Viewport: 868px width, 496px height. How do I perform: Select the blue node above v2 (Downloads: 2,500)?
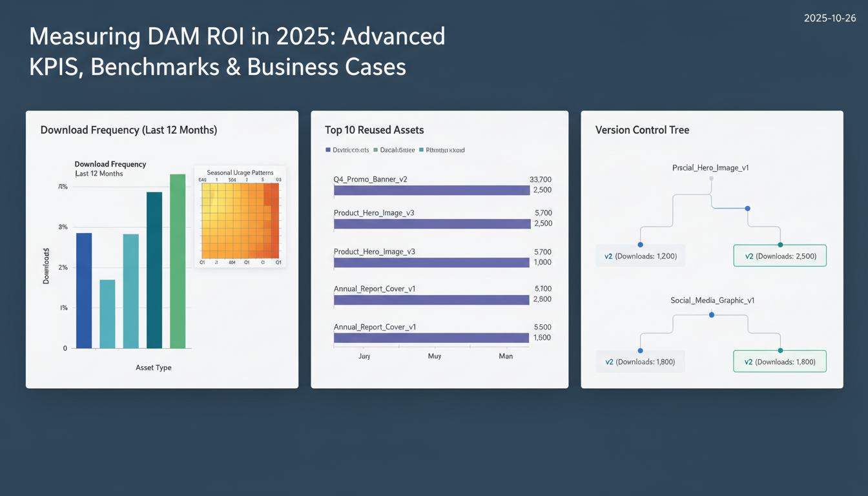pyautogui.click(x=747, y=209)
